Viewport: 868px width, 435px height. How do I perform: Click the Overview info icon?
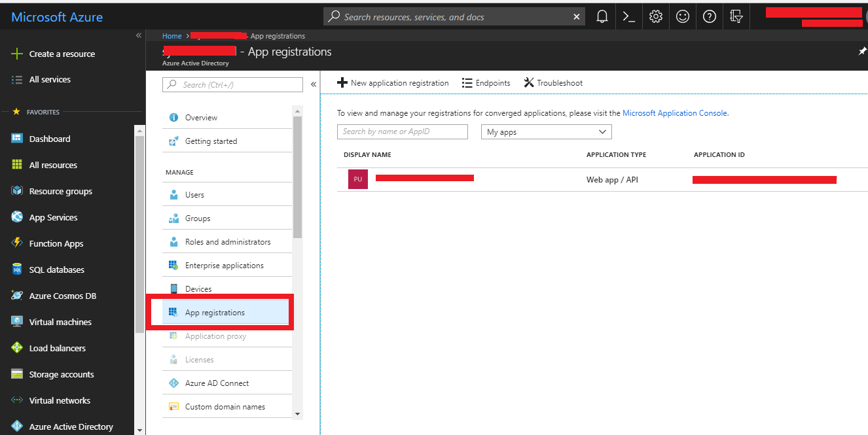pos(173,118)
